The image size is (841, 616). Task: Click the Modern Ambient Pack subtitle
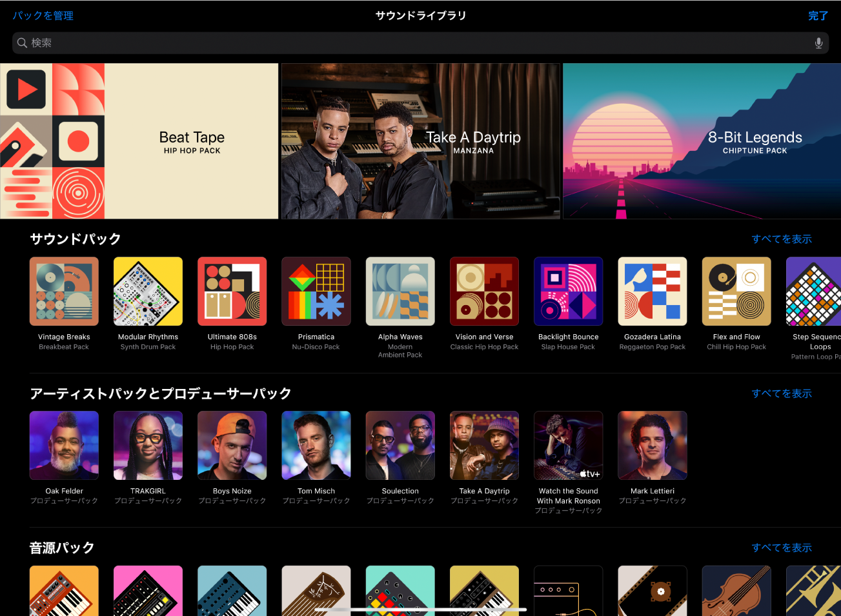point(400,351)
